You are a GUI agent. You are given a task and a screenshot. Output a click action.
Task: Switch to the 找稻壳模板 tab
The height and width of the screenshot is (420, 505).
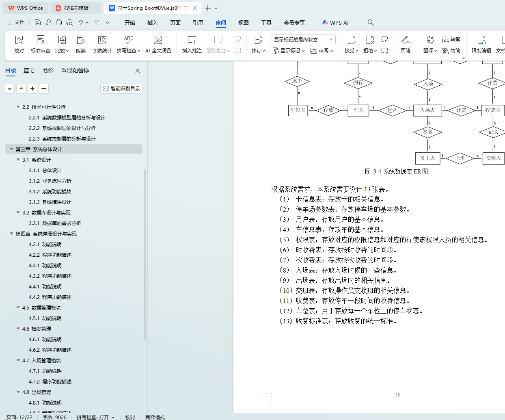coord(77,8)
